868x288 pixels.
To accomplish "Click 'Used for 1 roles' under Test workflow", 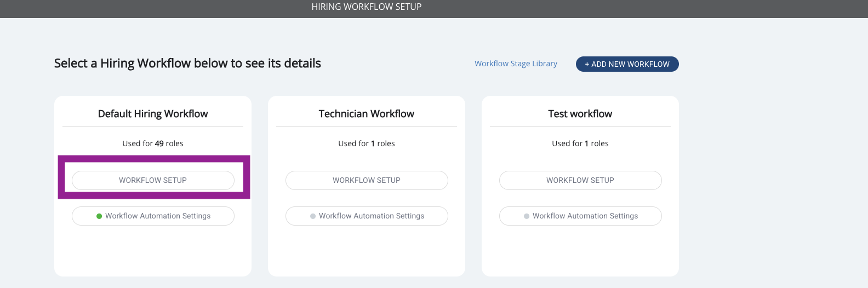I will (580, 143).
